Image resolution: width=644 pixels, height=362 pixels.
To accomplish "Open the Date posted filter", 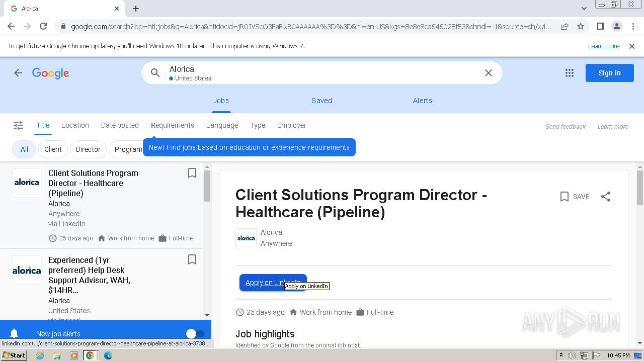I will coord(120,125).
